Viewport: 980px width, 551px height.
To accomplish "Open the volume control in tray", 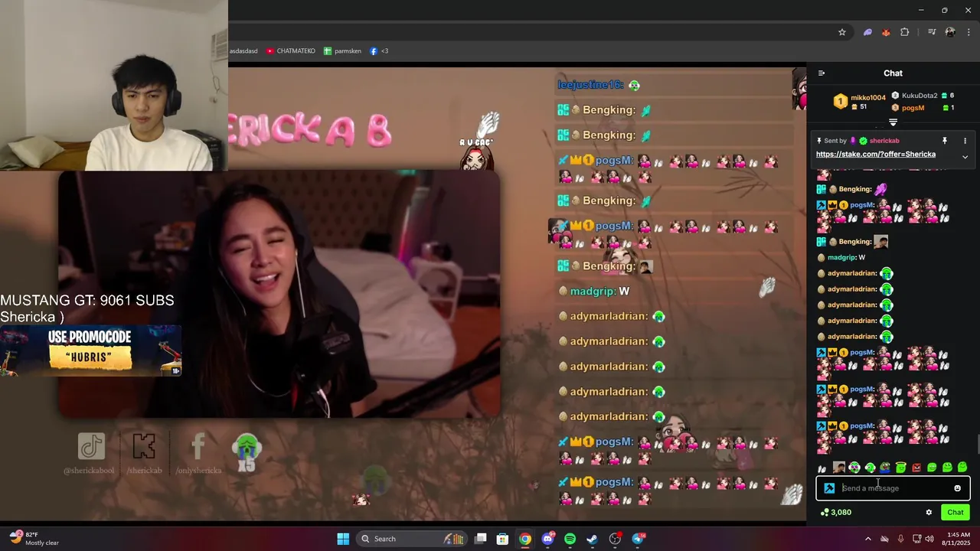I will click(x=929, y=539).
